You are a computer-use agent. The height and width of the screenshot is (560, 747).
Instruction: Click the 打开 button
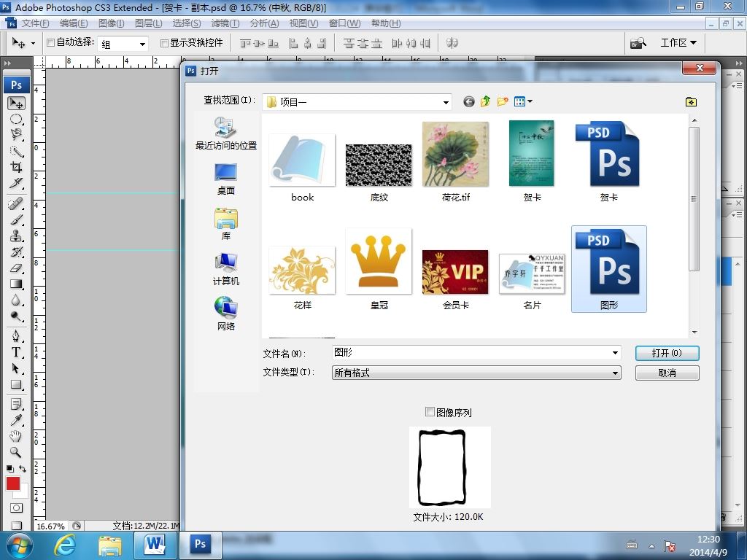(667, 353)
